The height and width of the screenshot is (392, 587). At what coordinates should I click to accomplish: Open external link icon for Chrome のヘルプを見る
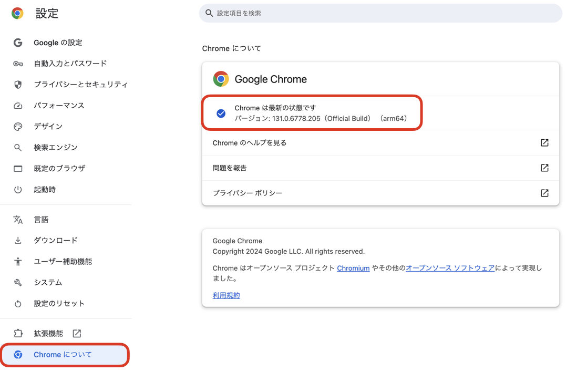(x=544, y=142)
